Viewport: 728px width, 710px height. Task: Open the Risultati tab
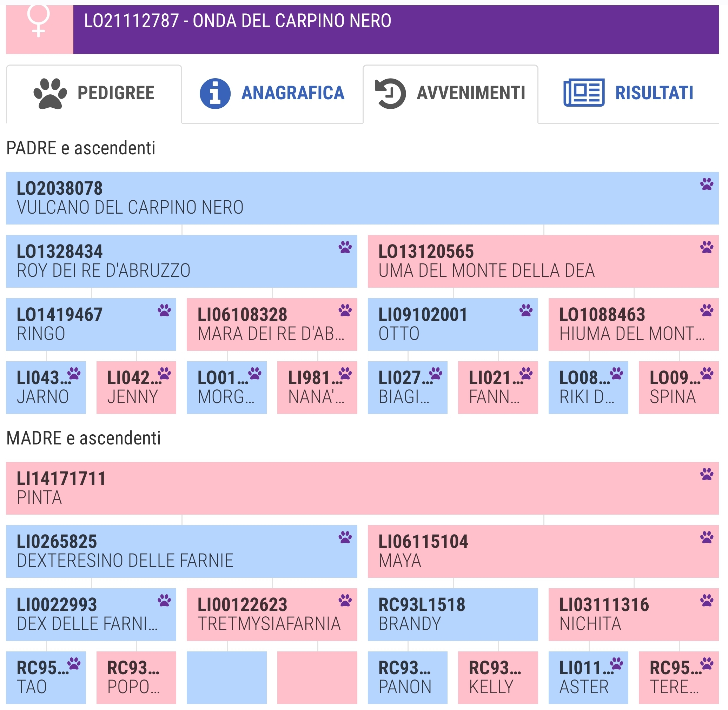pos(628,93)
